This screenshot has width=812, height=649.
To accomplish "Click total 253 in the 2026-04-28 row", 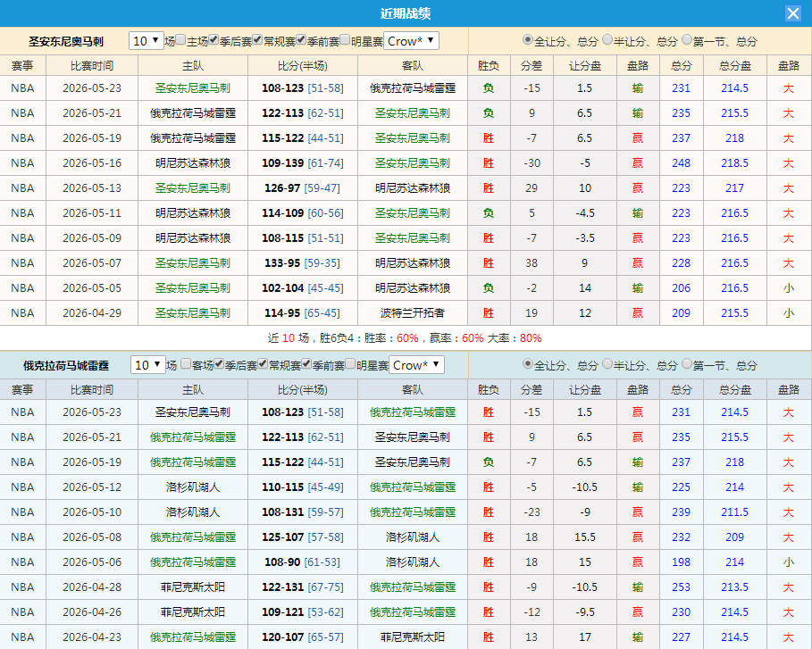I will pos(681,587).
